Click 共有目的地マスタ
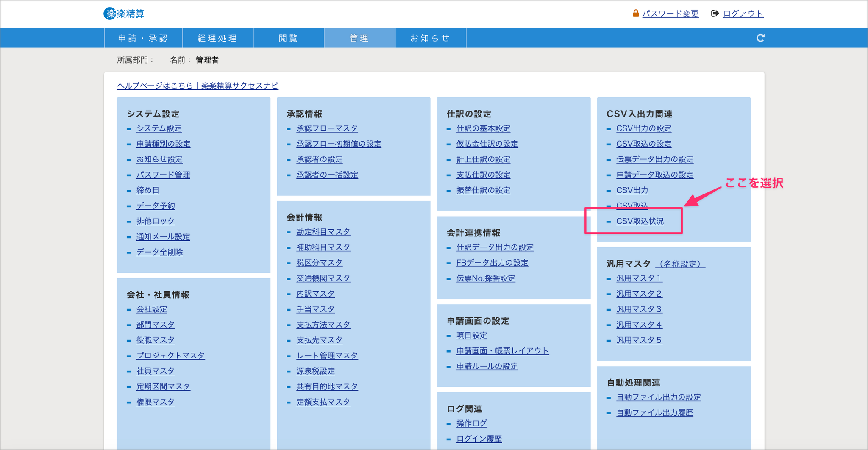The width and height of the screenshot is (868, 450). [x=327, y=386]
